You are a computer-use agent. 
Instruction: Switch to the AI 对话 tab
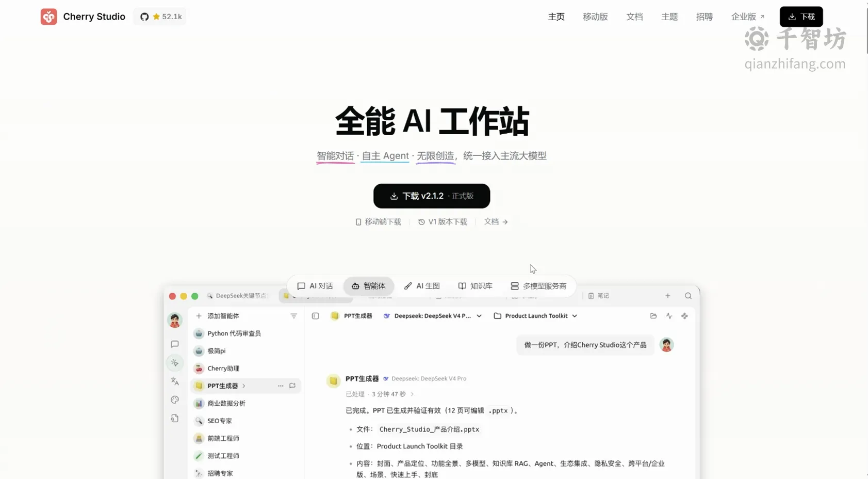tap(315, 286)
